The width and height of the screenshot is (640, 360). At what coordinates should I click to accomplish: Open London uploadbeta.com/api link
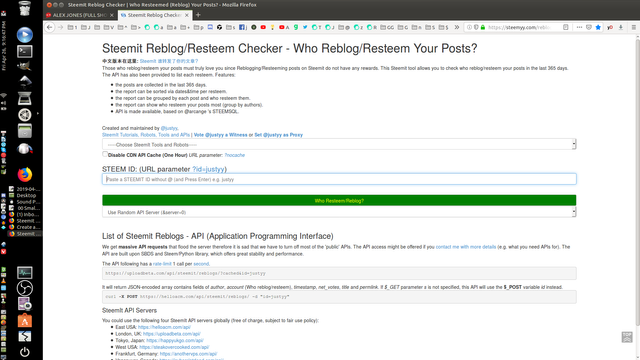click(171, 334)
